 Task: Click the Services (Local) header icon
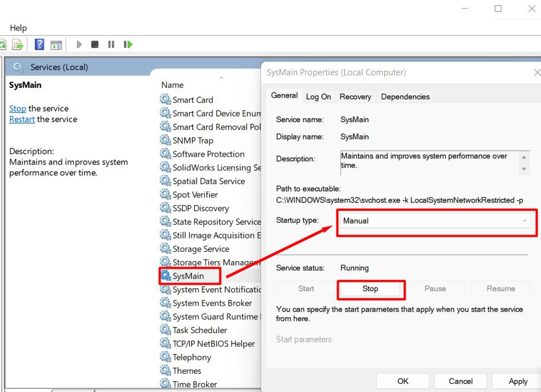tap(18, 67)
